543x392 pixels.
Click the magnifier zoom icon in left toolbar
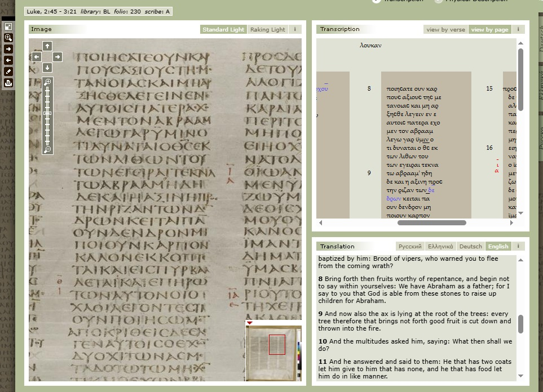coord(8,38)
